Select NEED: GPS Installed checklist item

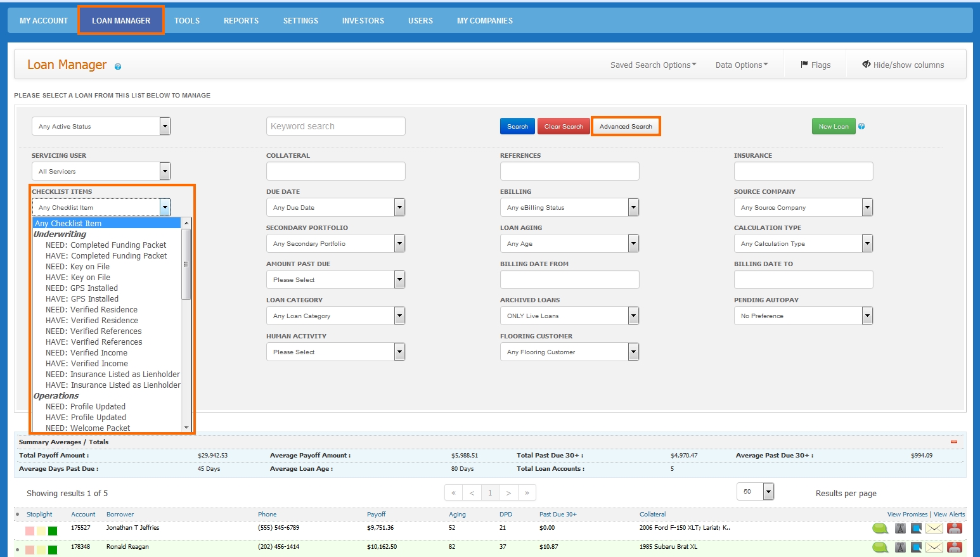pos(82,288)
